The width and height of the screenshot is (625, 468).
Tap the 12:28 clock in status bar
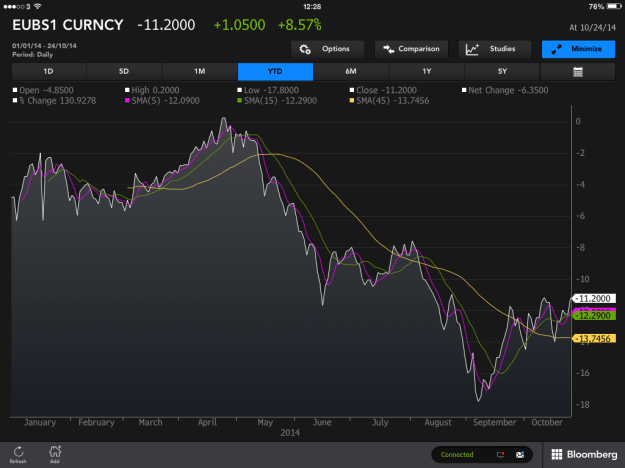(312, 6)
